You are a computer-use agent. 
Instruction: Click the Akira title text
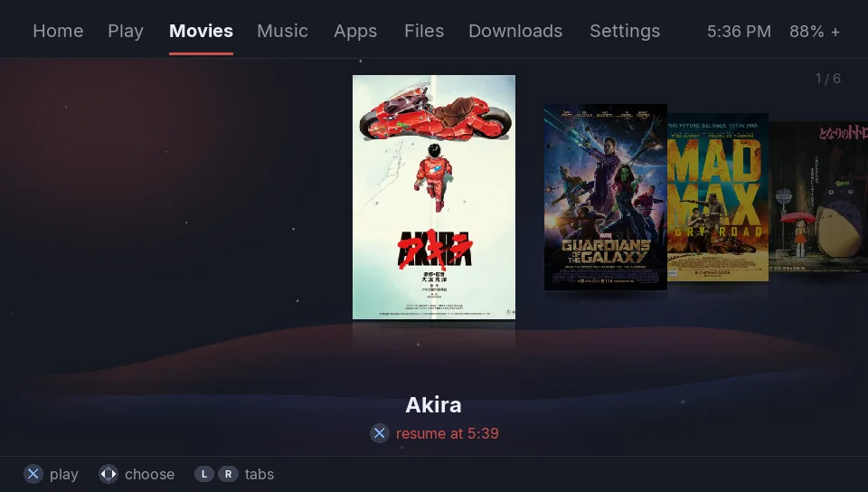click(433, 405)
